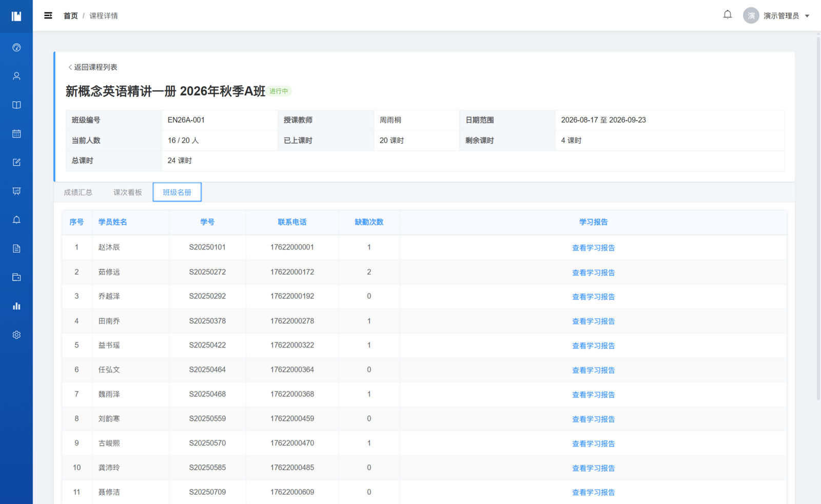
Task: Select student name 赵沐辰
Action: (x=109, y=247)
